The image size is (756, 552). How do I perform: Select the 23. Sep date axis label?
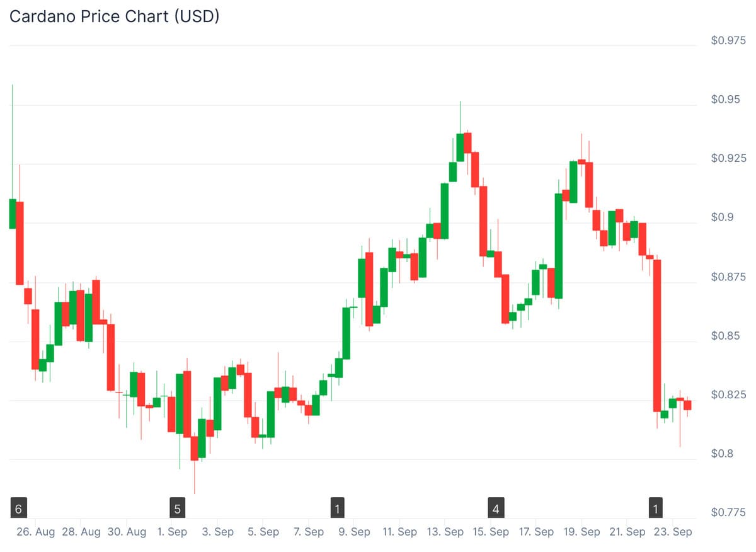pyautogui.click(x=673, y=532)
